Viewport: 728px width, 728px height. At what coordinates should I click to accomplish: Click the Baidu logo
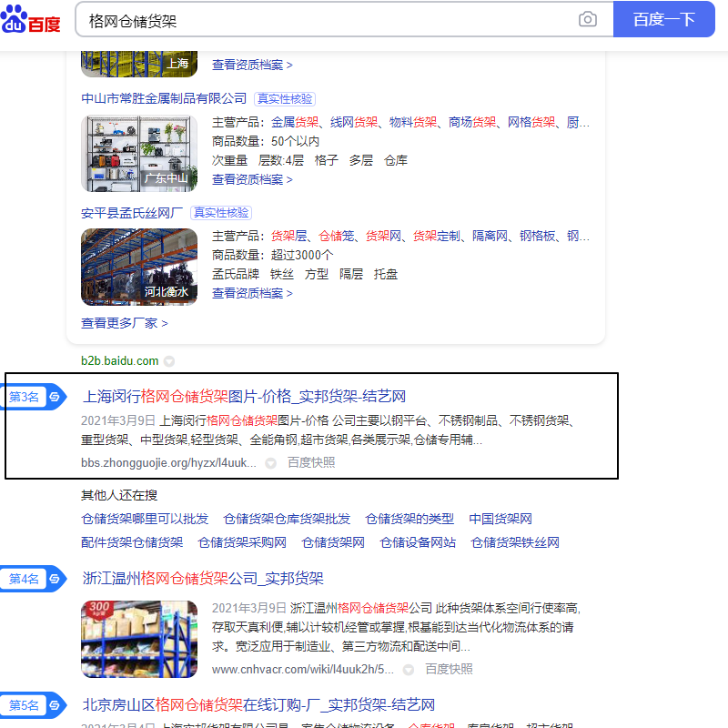point(31,19)
